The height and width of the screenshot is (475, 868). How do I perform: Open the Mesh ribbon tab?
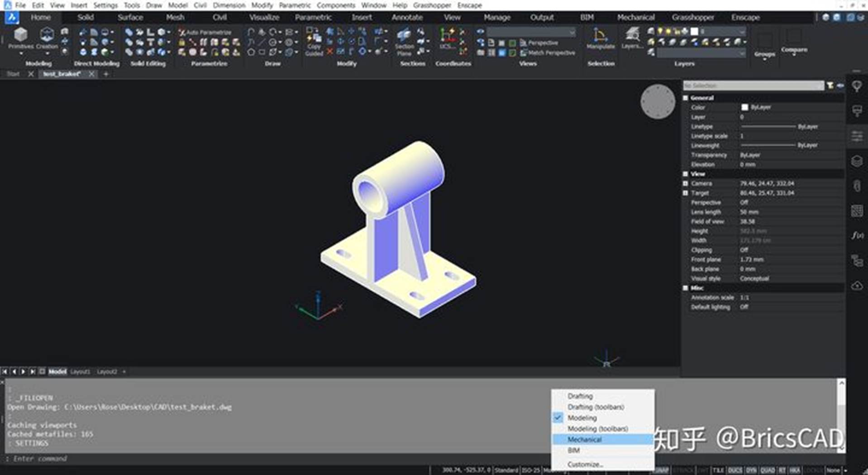[175, 17]
